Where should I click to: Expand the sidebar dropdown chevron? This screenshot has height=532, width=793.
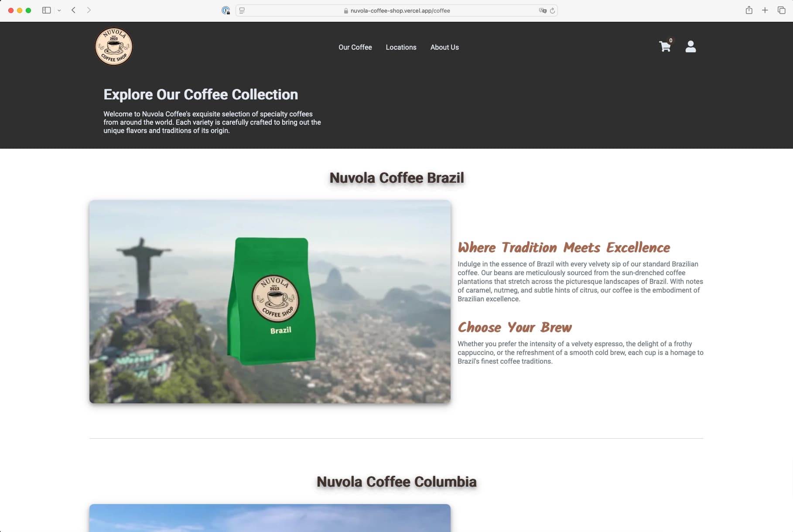pyautogui.click(x=59, y=10)
